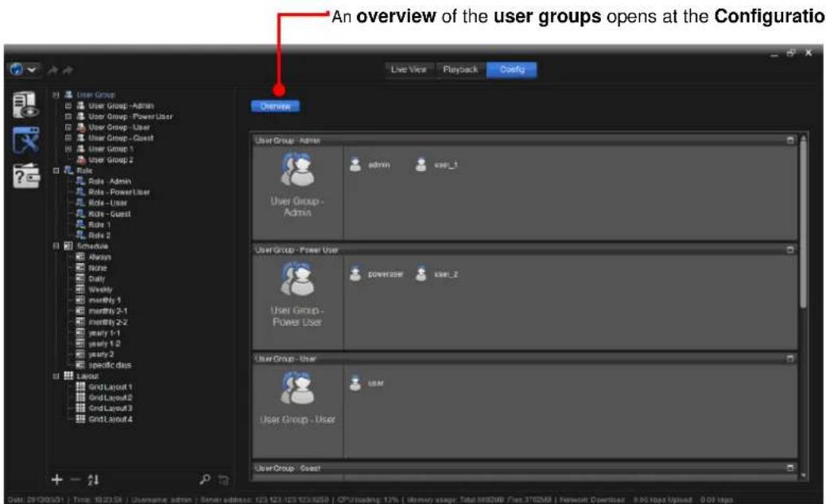Switch to the Live View tab

(x=409, y=69)
